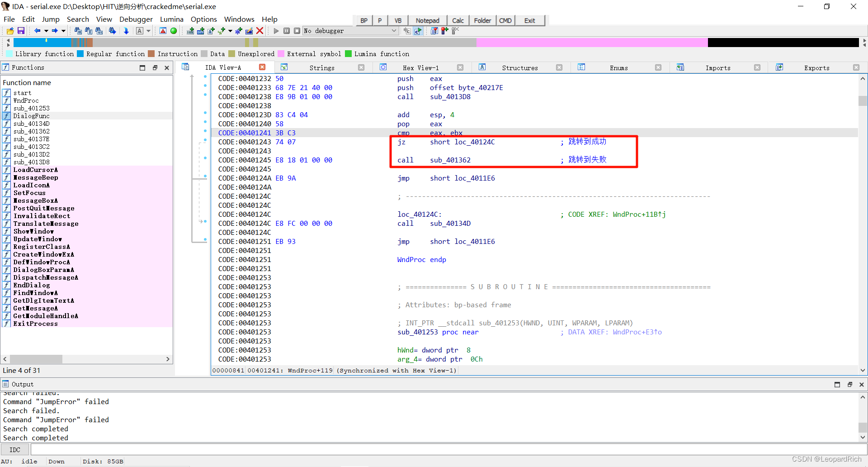Click the stop process debugger icon

click(x=297, y=31)
